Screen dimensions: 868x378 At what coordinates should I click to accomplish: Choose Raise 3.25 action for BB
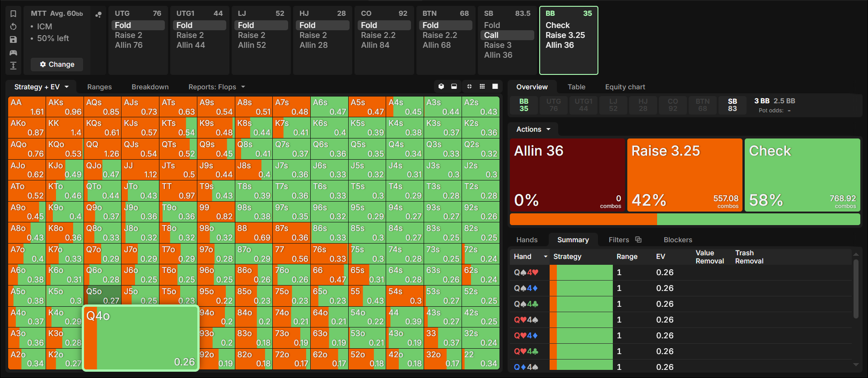(x=565, y=35)
